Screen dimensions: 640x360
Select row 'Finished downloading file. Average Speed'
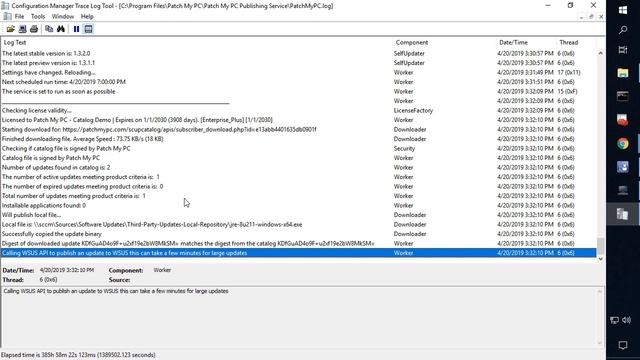[x=298, y=139]
